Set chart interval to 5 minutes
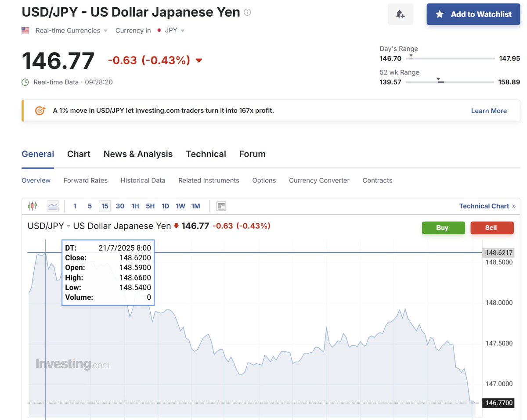The image size is (527, 420). [x=90, y=206]
